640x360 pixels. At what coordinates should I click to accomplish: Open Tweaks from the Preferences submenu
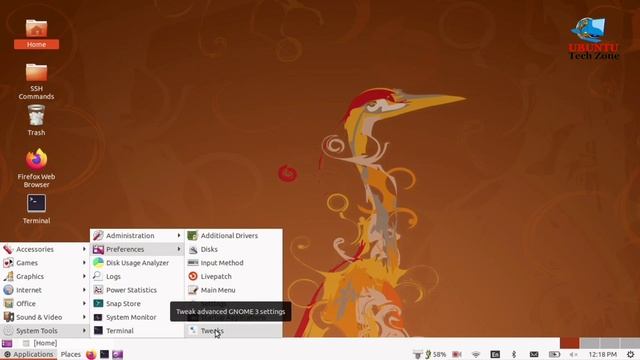tap(233, 331)
